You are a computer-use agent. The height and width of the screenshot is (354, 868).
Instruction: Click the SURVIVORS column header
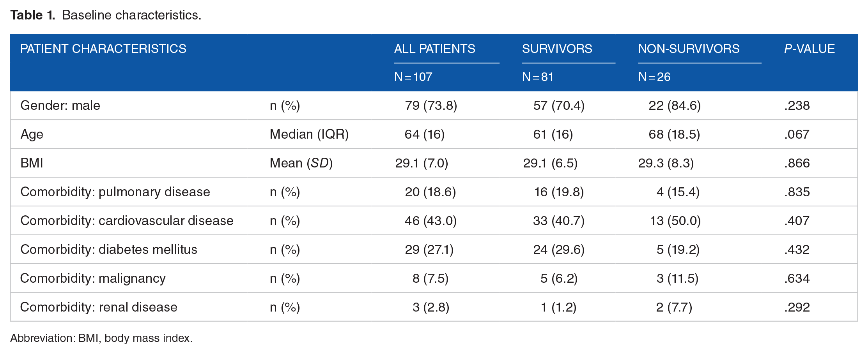557,49
